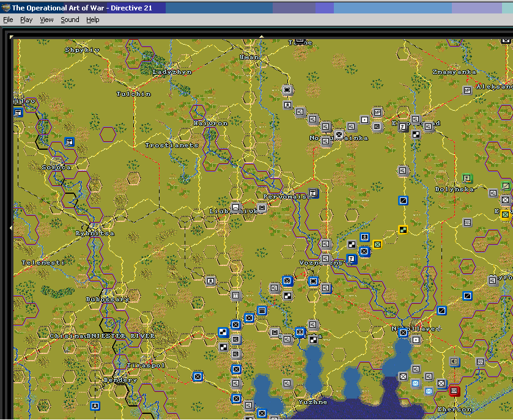Image resolution: width=513 pixels, height=420 pixels.
Task: Click the Rybnitsa city label
Action: point(95,233)
